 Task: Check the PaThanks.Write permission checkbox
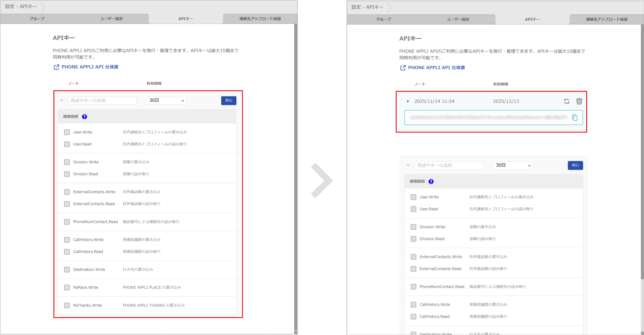click(x=67, y=305)
